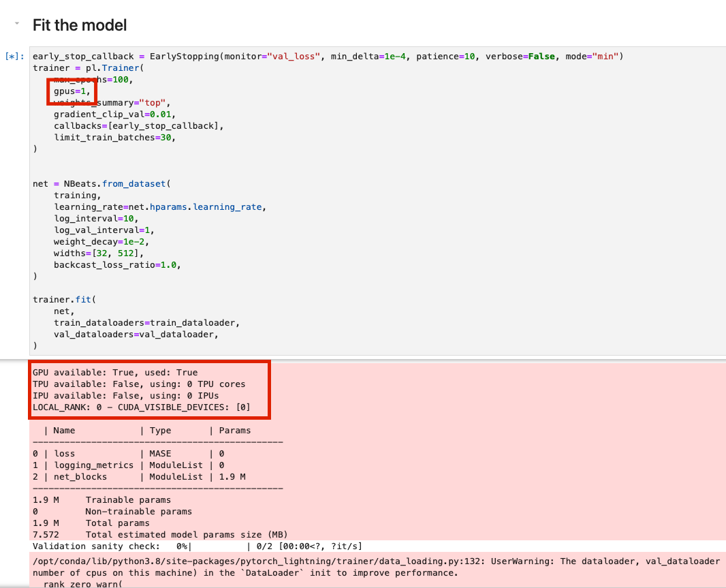Click the 'trainer.fit(' line
This screenshot has height=588, width=726.
[64, 300]
